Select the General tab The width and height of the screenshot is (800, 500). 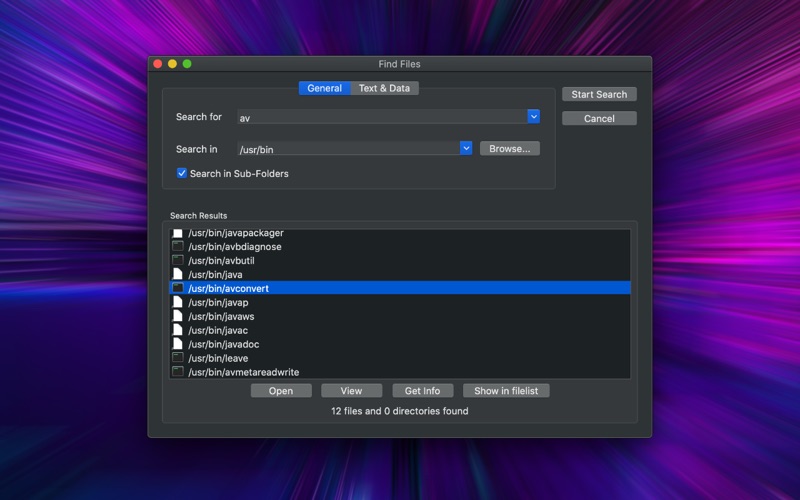[324, 88]
